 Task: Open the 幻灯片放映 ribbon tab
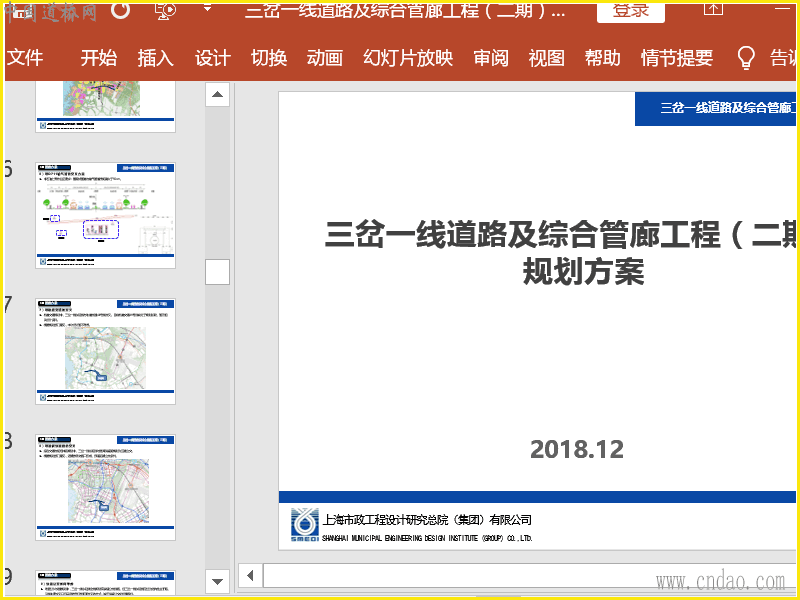point(408,58)
